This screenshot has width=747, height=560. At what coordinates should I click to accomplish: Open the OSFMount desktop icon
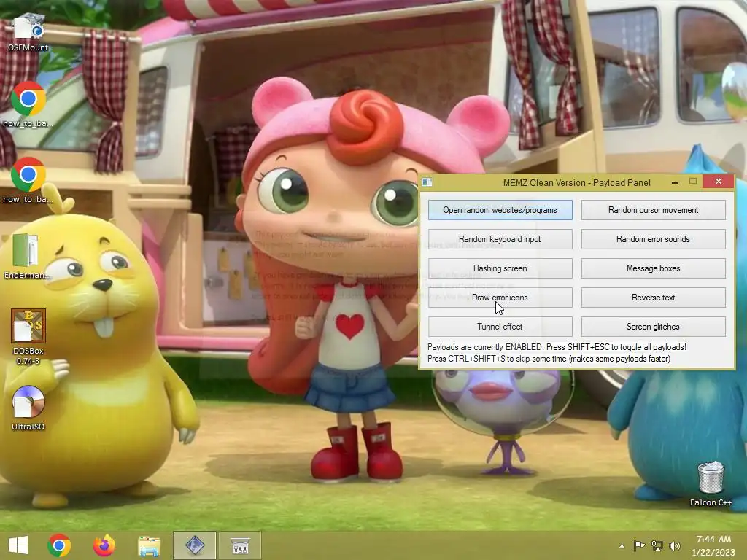[x=28, y=32]
